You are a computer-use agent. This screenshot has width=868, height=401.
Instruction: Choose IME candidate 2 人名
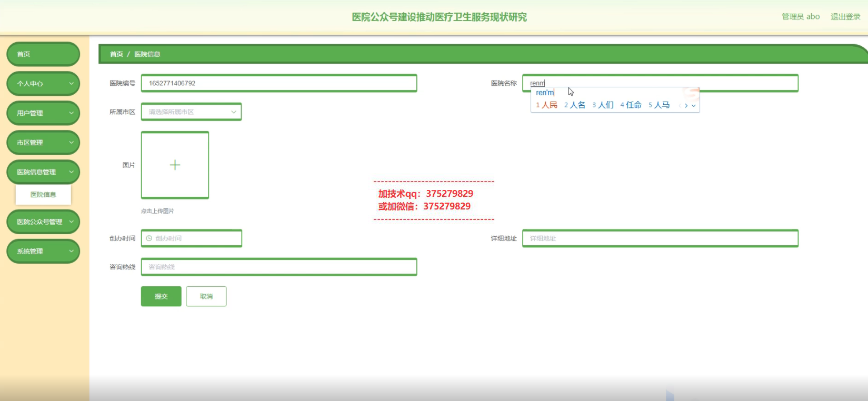pos(575,105)
